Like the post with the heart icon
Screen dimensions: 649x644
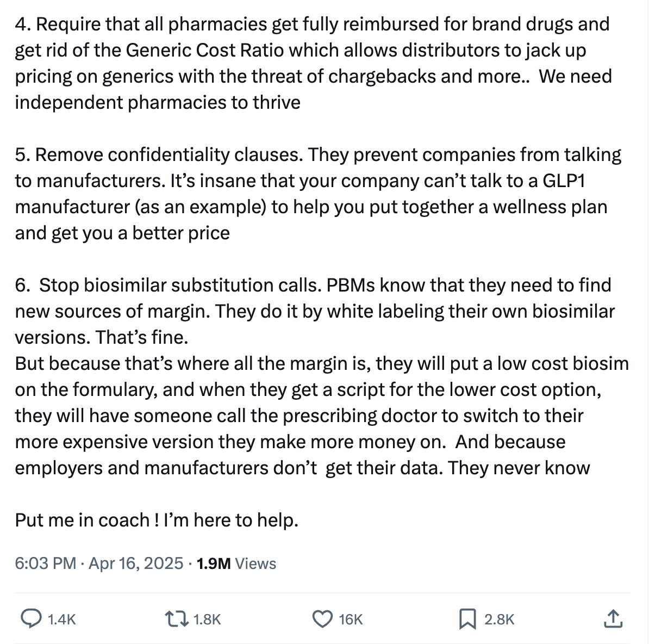[x=322, y=619]
